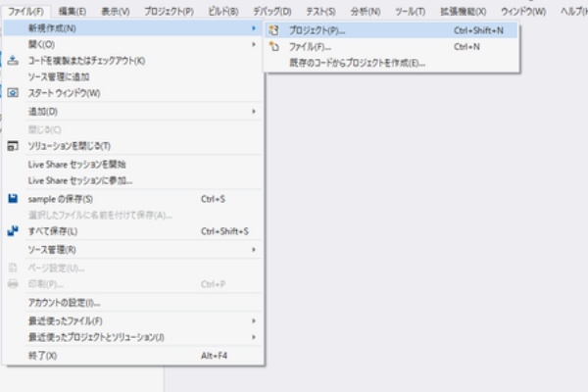
Task: Open the ヘルプ menu
Action: (574, 12)
